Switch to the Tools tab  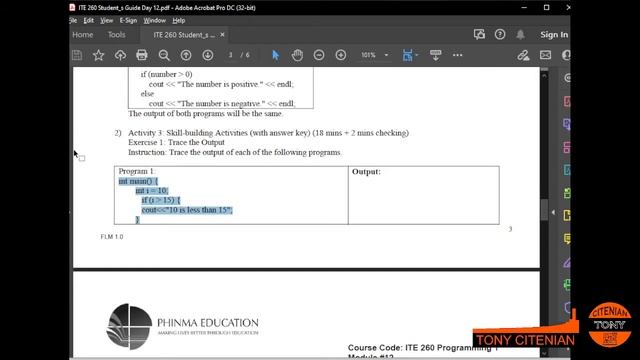117,35
